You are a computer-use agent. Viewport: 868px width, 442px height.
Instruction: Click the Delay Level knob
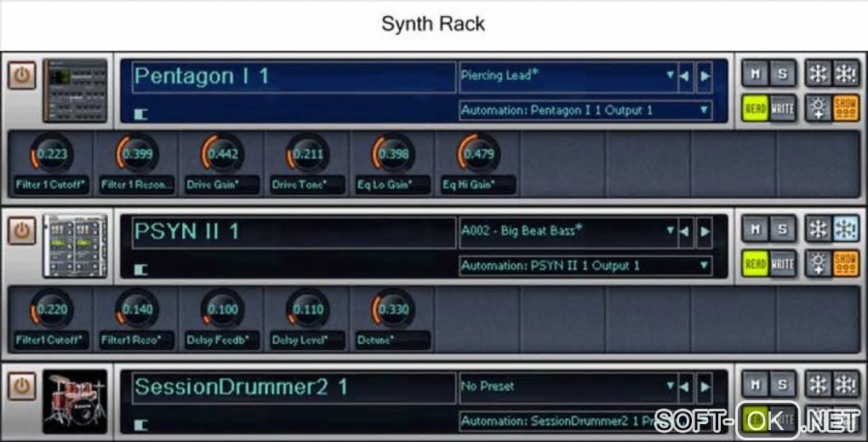tap(307, 309)
